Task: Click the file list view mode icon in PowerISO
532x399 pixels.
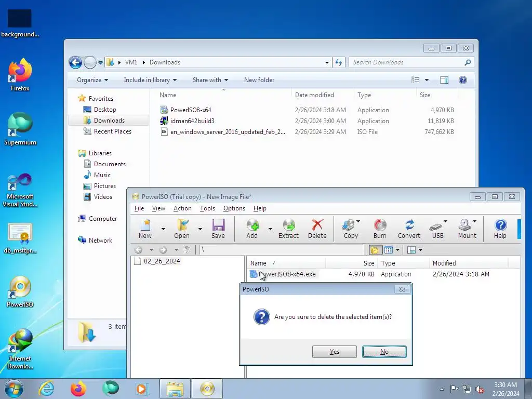Action: click(389, 250)
